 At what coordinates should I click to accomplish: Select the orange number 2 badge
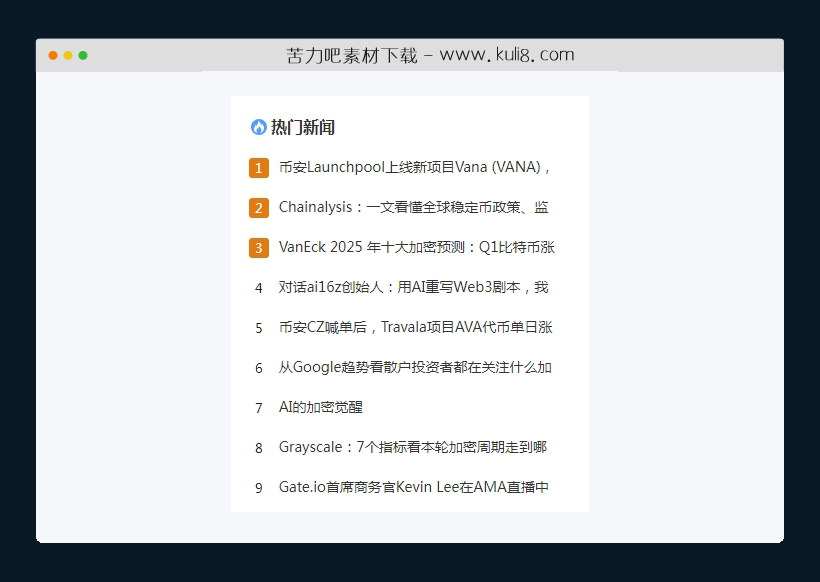tap(258, 208)
